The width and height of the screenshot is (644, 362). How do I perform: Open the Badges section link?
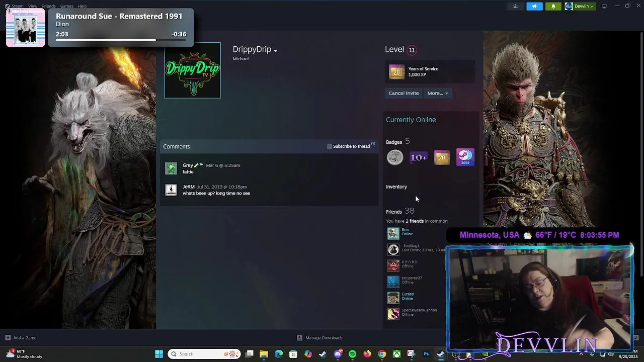[394, 142]
